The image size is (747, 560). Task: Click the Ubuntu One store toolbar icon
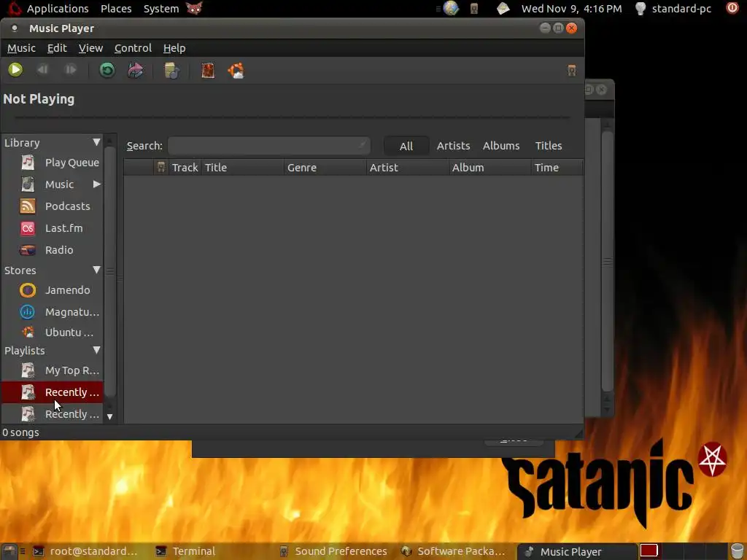[x=236, y=71]
